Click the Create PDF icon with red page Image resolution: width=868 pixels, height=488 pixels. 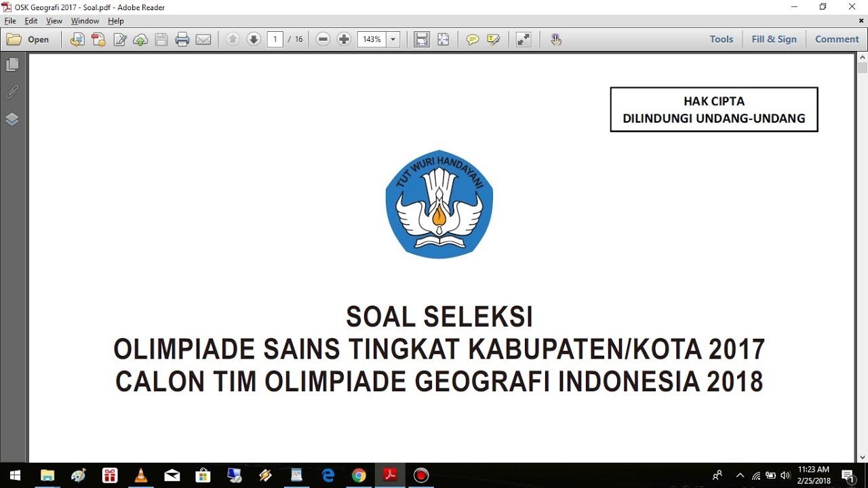(99, 39)
